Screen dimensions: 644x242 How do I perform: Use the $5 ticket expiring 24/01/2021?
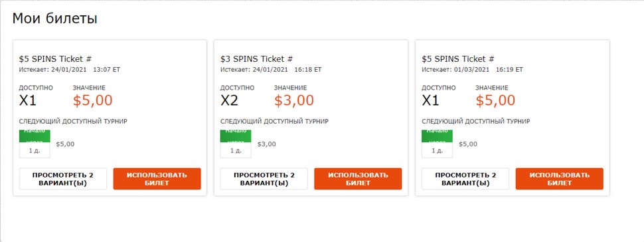157,179
